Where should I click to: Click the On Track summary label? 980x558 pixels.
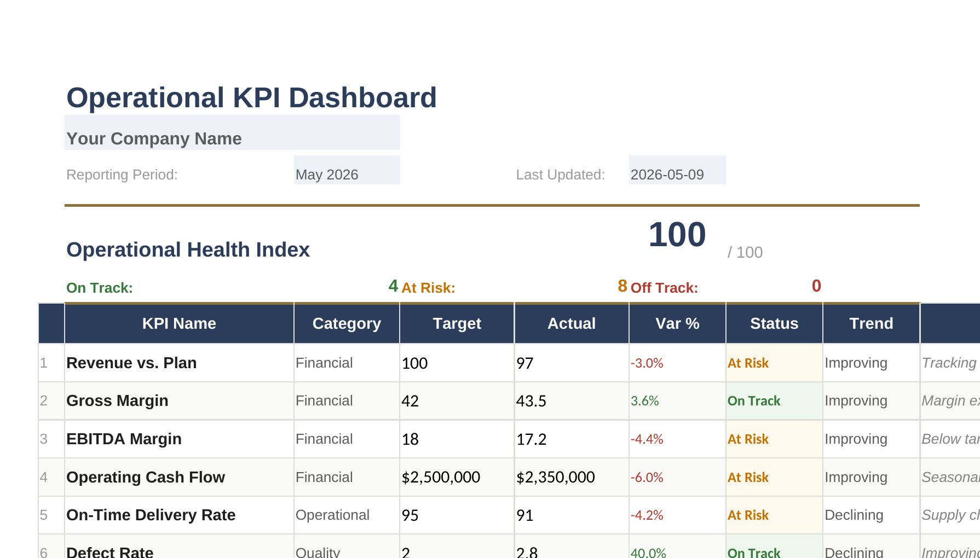[100, 288]
